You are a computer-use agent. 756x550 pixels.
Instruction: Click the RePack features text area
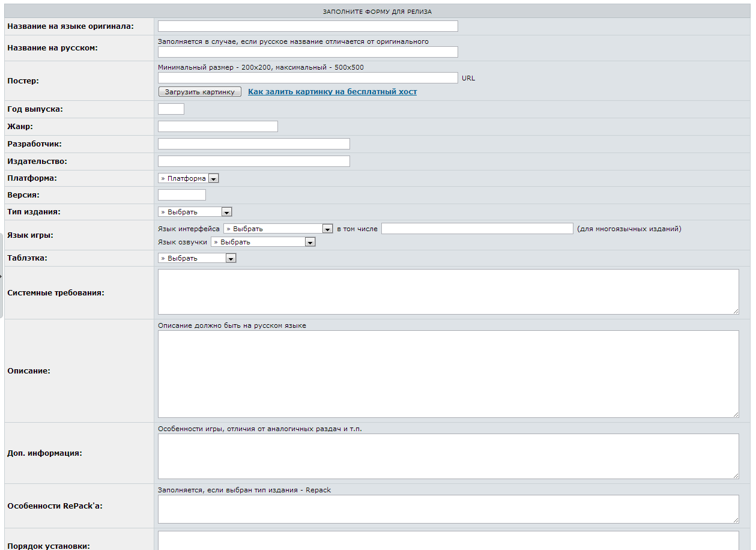(x=448, y=509)
